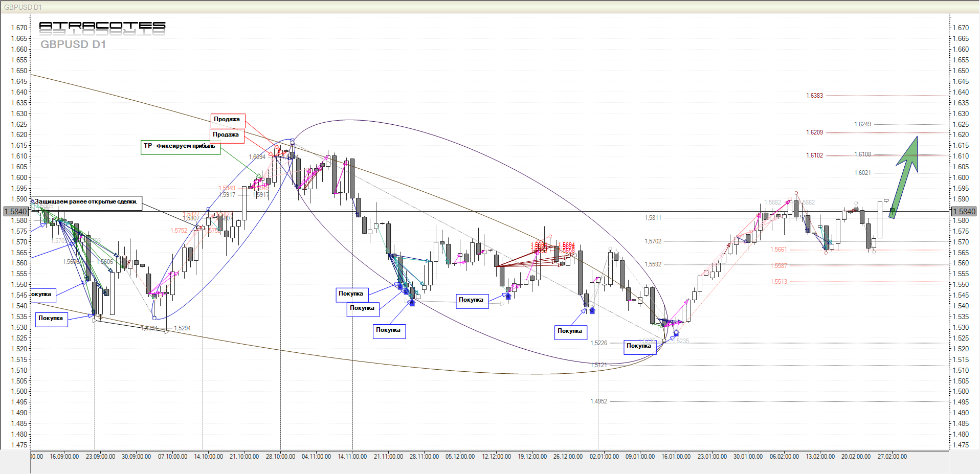Click the 30.09:00.00 date on the time axis
The image size is (980, 474).
tap(136, 457)
